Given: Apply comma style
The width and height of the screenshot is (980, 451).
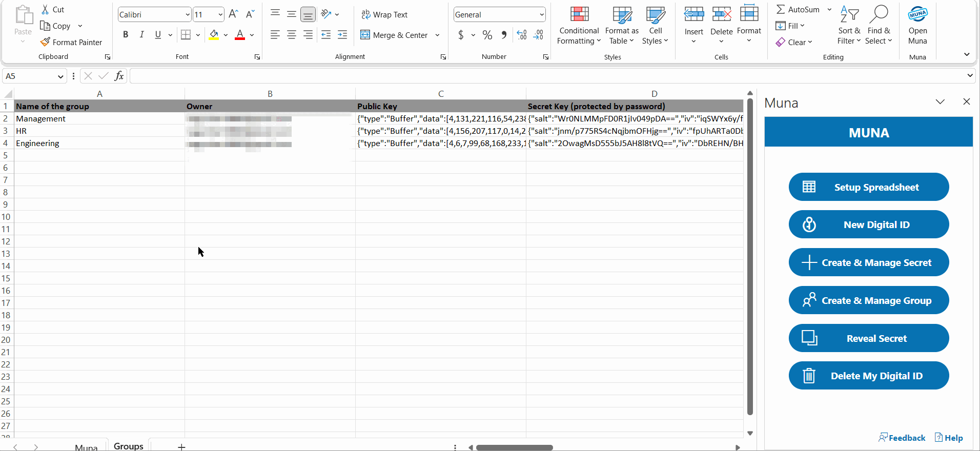Looking at the screenshot, I should click(x=504, y=34).
